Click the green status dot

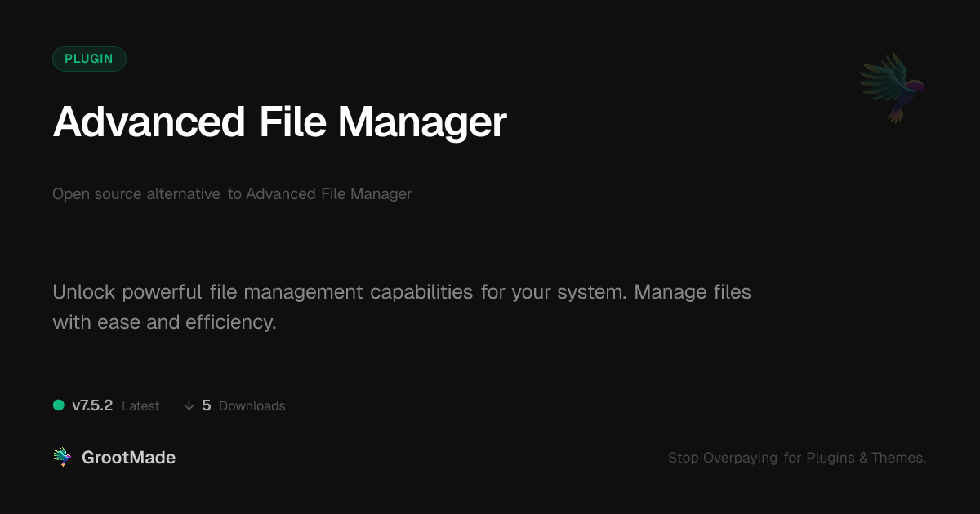coord(59,405)
